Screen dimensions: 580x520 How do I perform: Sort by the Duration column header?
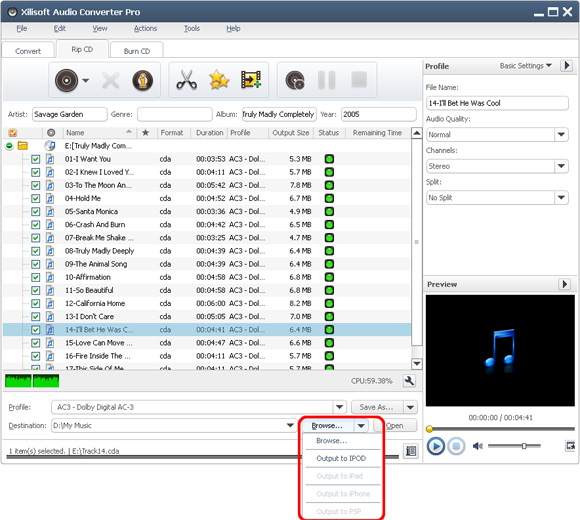click(209, 132)
